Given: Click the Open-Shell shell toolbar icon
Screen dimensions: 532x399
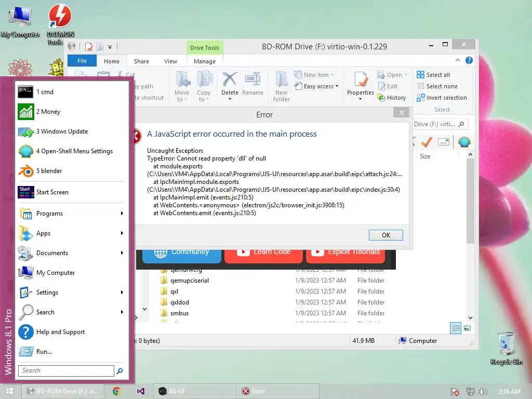Looking at the screenshot, I should coord(464,142).
